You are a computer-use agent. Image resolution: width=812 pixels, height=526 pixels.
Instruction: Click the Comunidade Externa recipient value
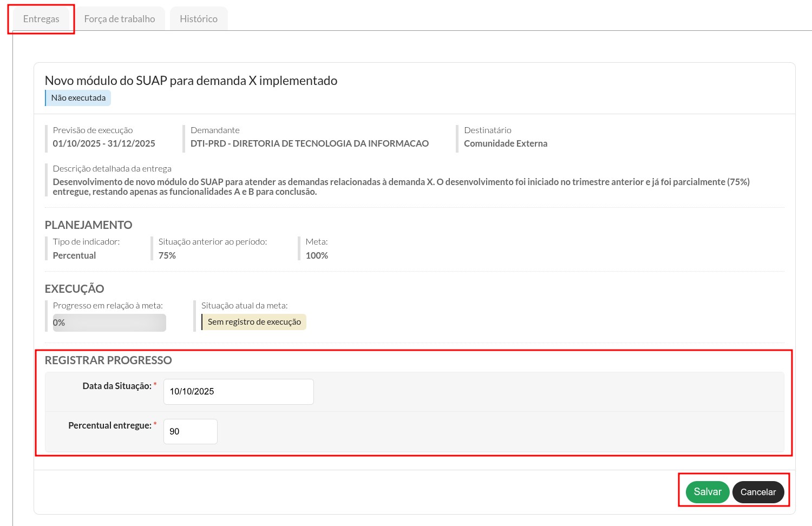tap(506, 143)
